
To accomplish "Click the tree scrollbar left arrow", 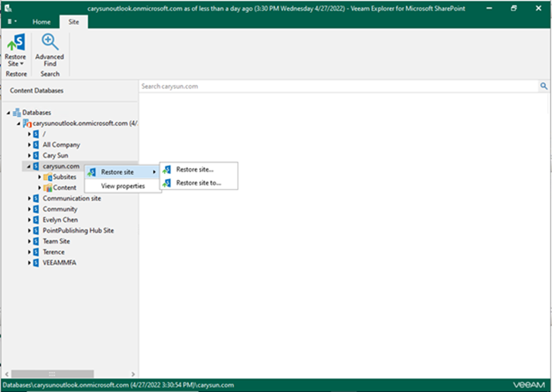I will tap(7, 374).
